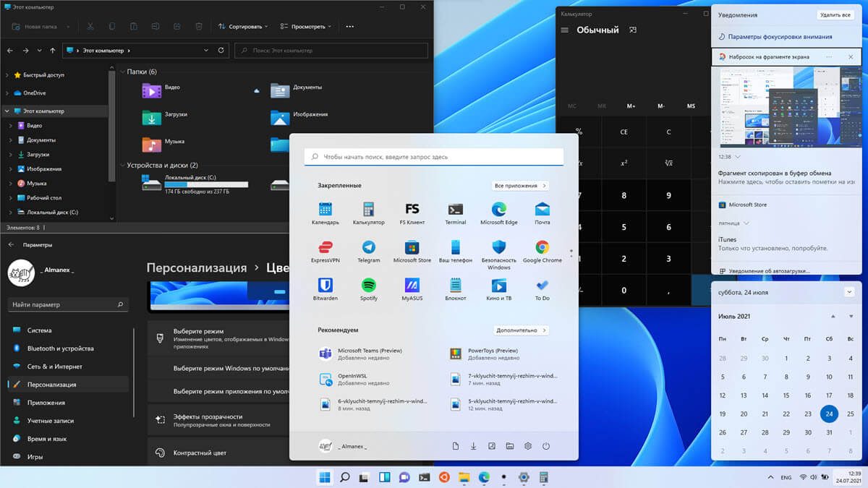This screenshot has height=488, width=868.
Task: Click Локальный диск (C:) usage bar
Action: tap(206, 185)
